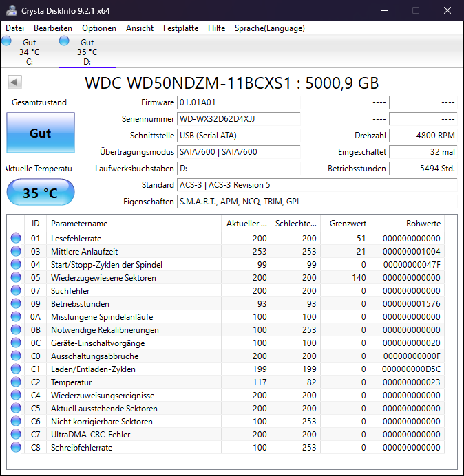Select the drive D: tab
464x476 pixels.
point(87,52)
